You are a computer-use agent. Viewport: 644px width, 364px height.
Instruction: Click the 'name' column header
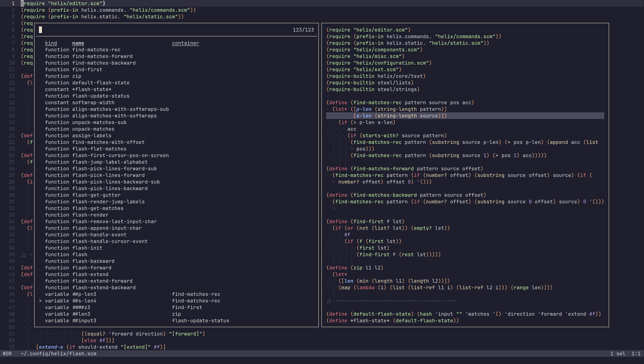coord(78,43)
